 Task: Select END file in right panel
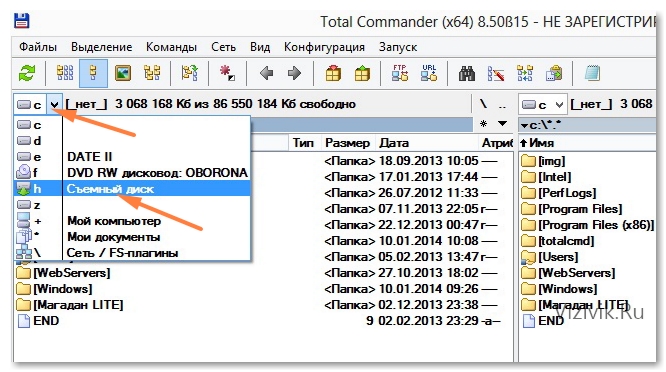coord(543,321)
